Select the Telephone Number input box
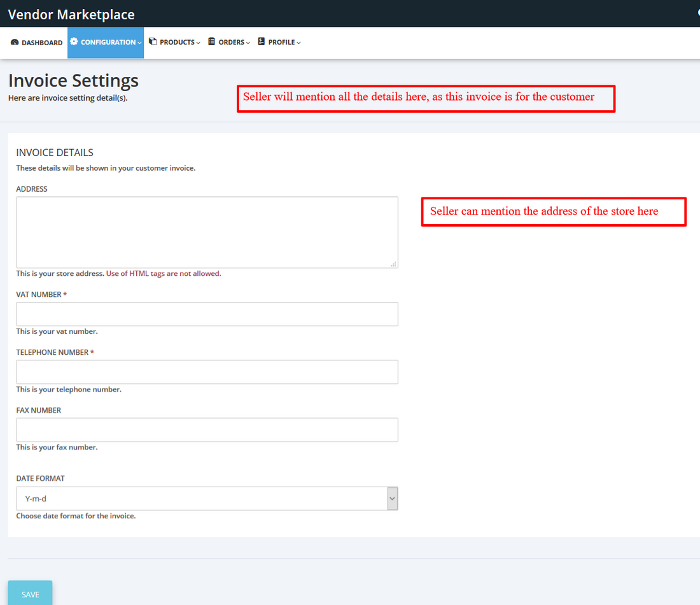The height and width of the screenshot is (605, 700). click(x=207, y=372)
